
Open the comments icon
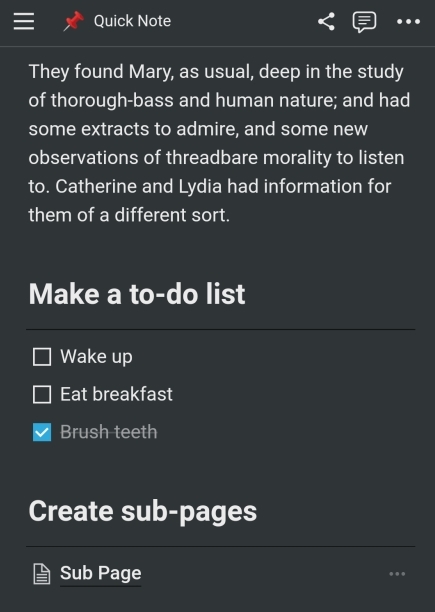364,22
